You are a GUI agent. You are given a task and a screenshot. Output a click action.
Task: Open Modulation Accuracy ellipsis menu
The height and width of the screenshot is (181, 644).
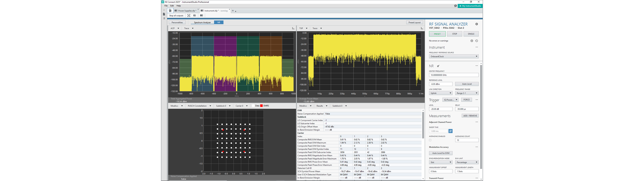click(476, 147)
